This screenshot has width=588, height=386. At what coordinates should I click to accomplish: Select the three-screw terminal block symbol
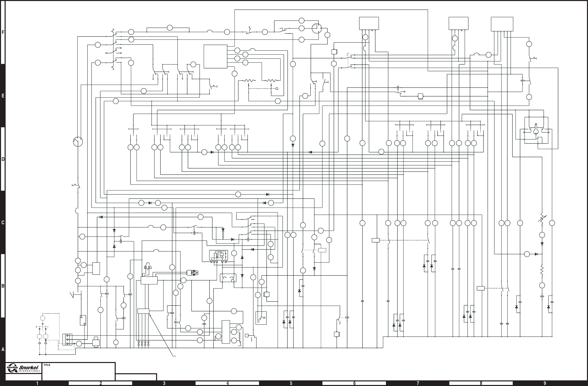click(67, 339)
